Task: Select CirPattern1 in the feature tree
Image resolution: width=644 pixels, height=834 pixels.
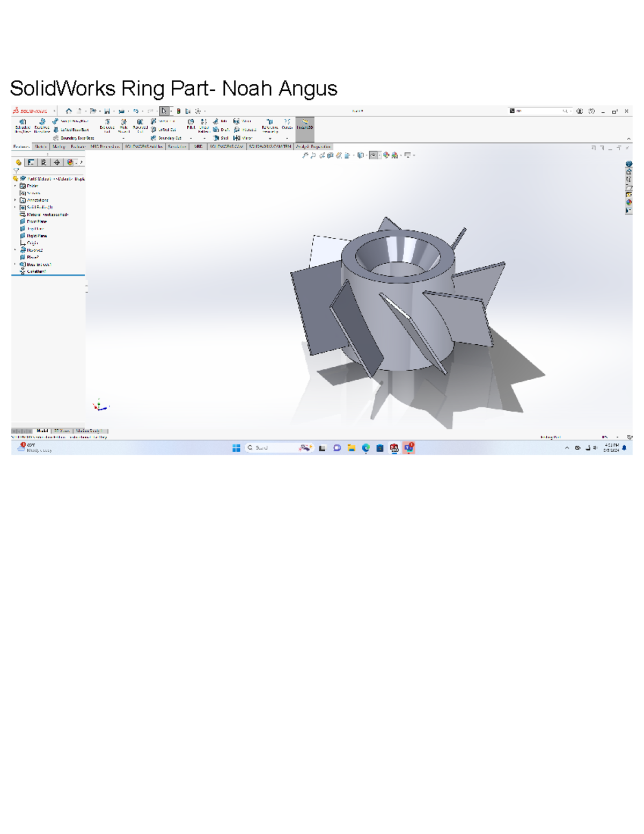Action: [33, 272]
